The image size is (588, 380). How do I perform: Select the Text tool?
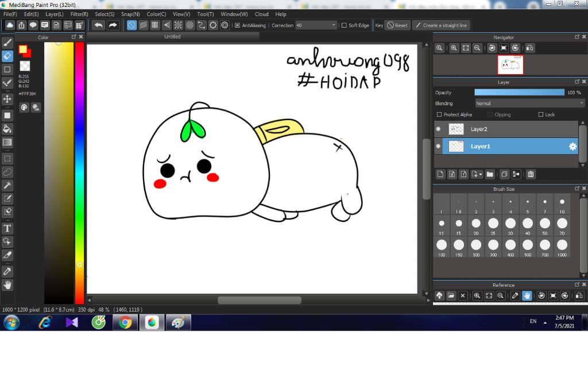click(x=7, y=228)
